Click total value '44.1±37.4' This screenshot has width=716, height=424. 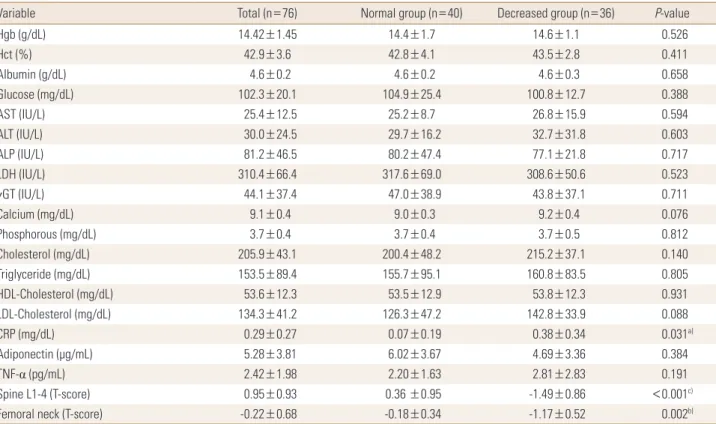(x=270, y=194)
